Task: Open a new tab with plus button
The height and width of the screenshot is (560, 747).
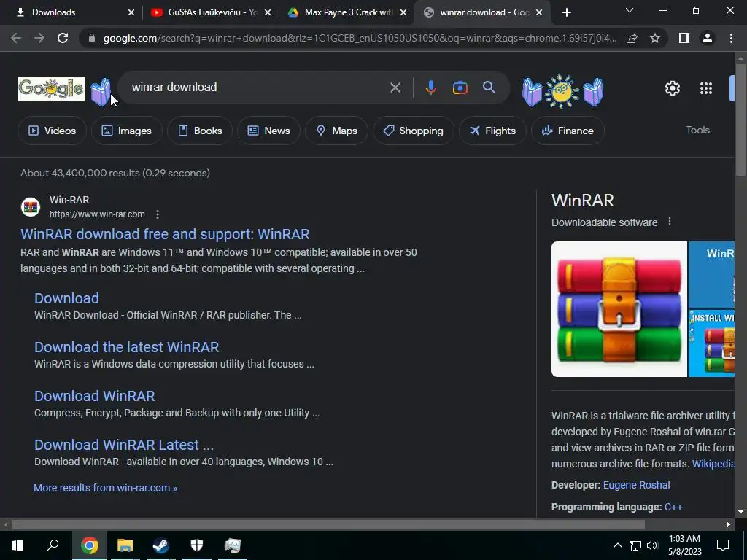Action: pyautogui.click(x=566, y=12)
